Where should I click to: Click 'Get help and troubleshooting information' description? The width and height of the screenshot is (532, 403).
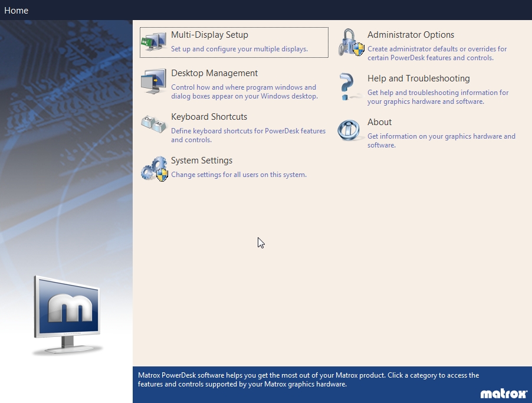[x=438, y=97]
